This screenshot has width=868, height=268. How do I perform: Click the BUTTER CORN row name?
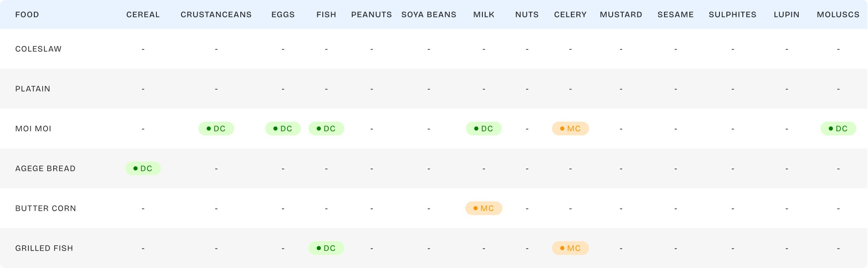[x=46, y=208]
